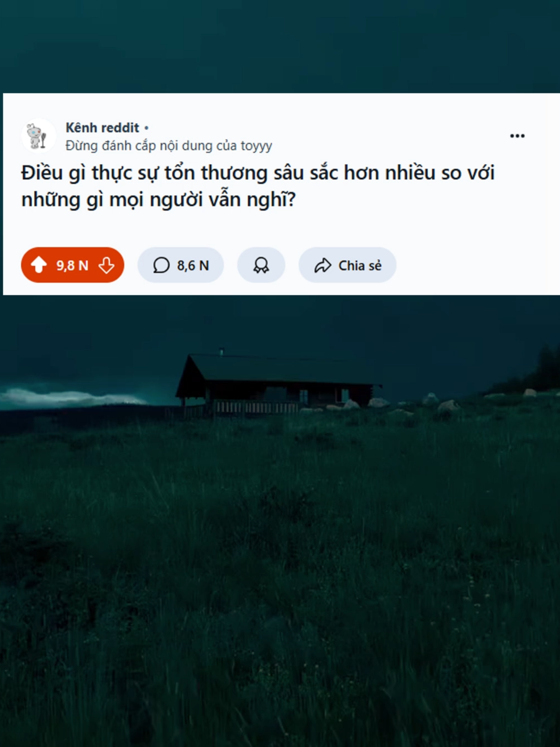This screenshot has height=747, width=560.
Task: Click the dark cabin in the background
Action: pos(278,383)
